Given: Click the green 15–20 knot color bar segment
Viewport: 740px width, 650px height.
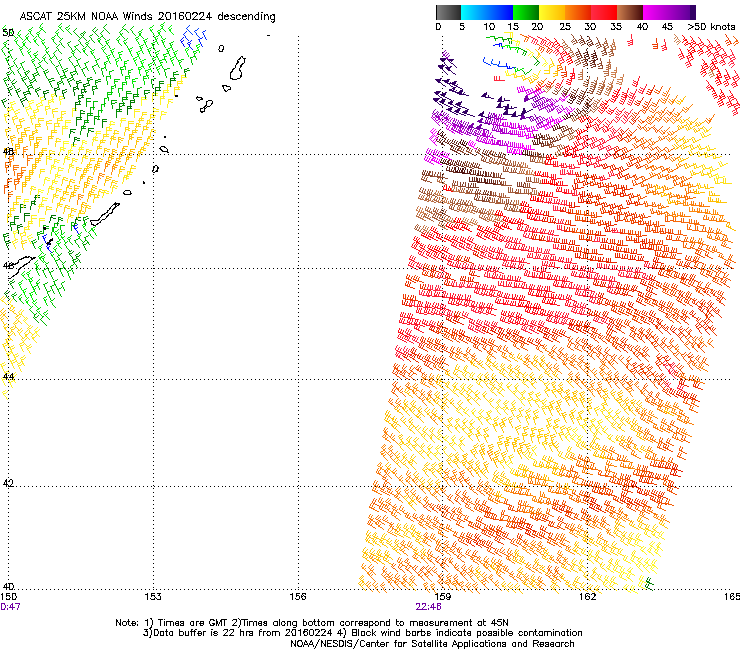Looking at the screenshot, I should pyautogui.click(x=526, y=12).
